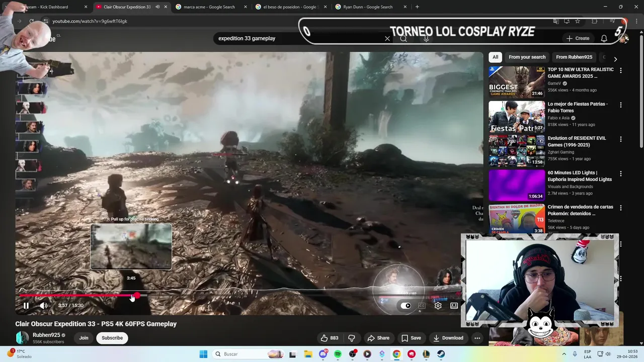The height and width of the screenshot is (362, 644).
Task: Save the video to a playlist
Action: 411,338
